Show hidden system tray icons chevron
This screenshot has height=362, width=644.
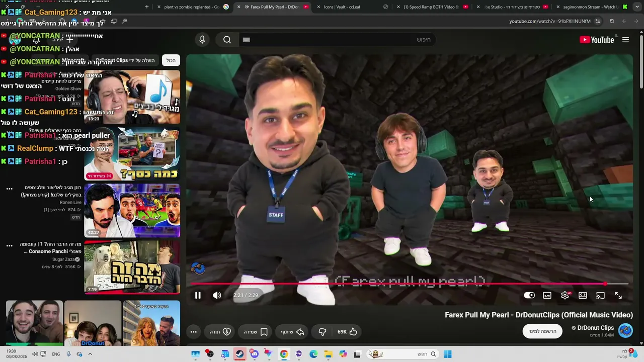[x=90, y=354]
